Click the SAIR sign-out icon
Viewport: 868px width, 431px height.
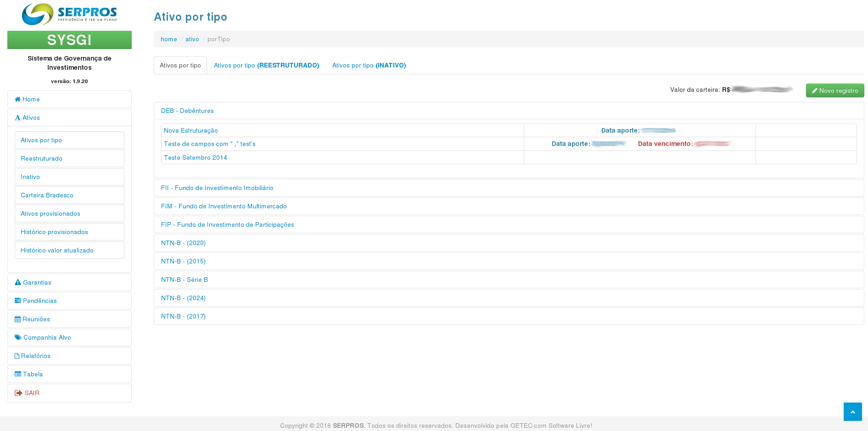click(18, 393)
